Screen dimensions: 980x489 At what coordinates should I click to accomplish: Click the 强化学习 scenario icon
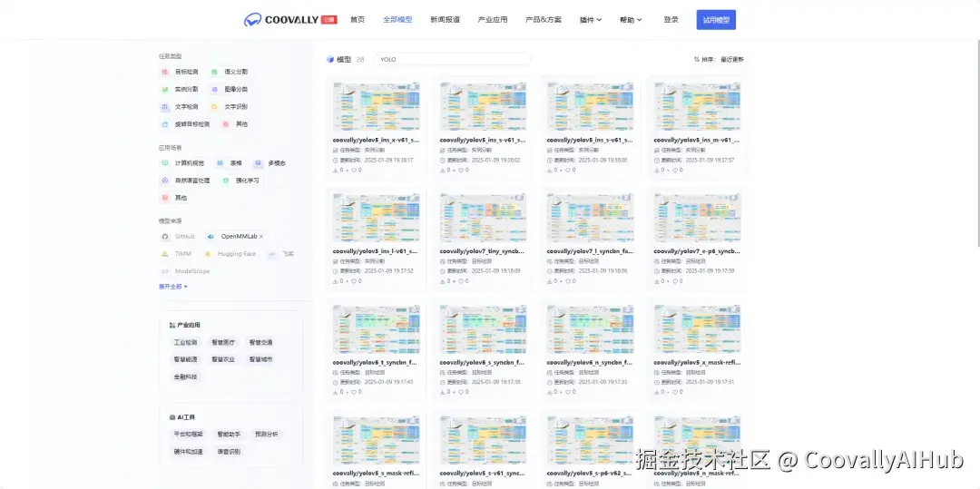click(x=226, y=181)
